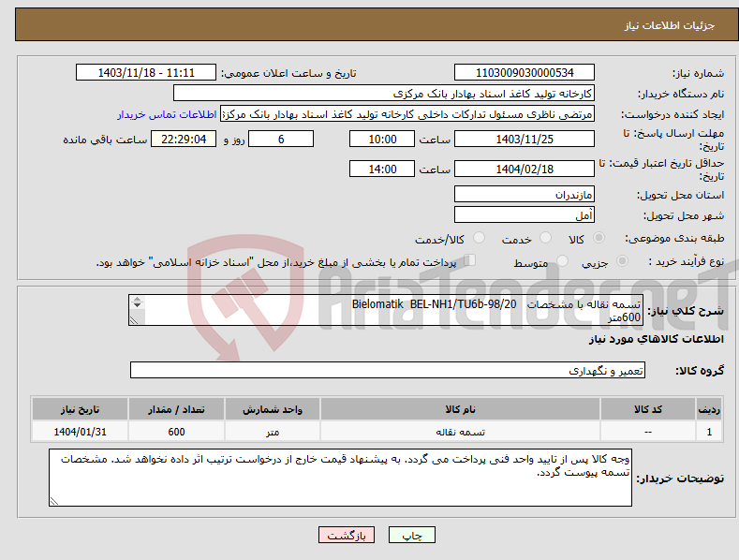Click the ردیف column header

[709, 409]
